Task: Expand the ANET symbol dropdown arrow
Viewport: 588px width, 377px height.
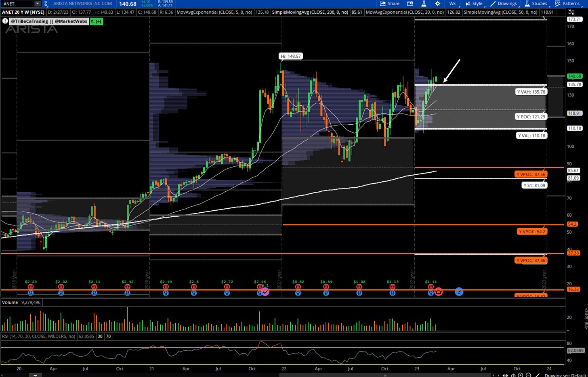Action: [38, 4]
